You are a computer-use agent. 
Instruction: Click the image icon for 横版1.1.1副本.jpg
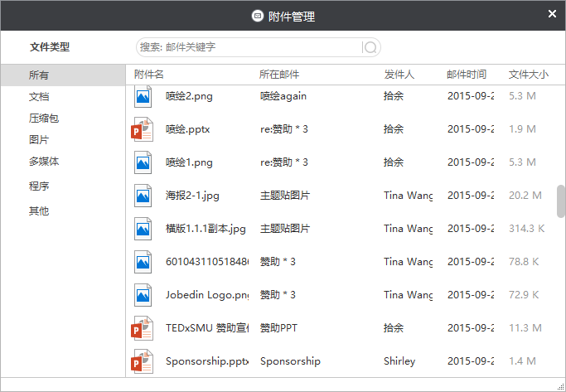coord(143,229)
